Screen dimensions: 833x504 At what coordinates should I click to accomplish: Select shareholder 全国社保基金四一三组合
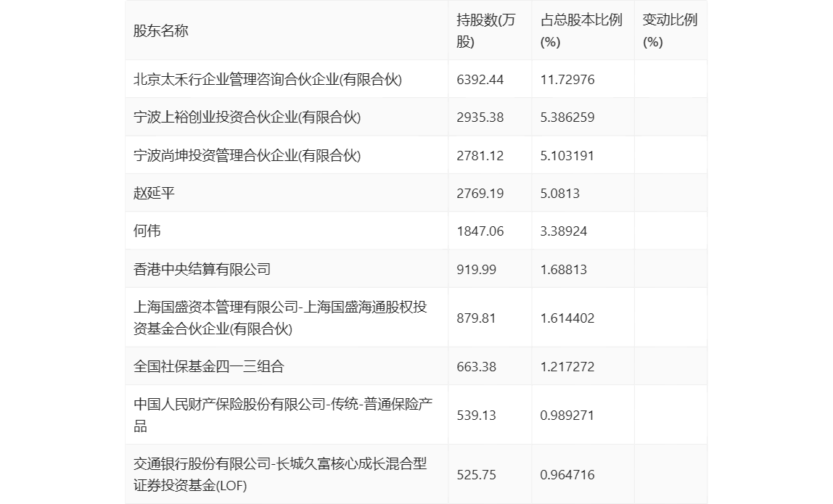(x=209, y=366)
